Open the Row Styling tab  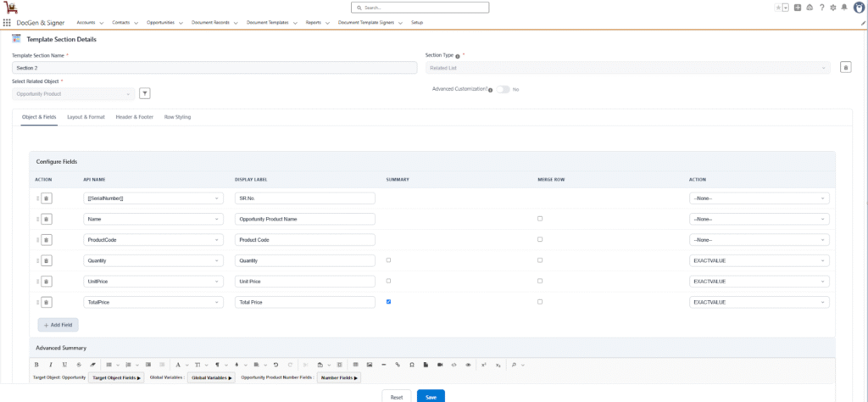[177, 117]
